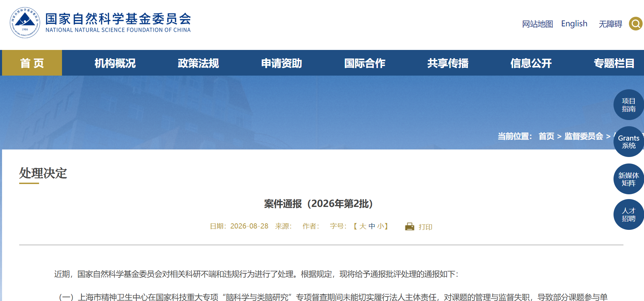Click the 当前位置 breadcrumb label
The width and height of the screenshot is (644, 301).
click(x=515, y=136)
